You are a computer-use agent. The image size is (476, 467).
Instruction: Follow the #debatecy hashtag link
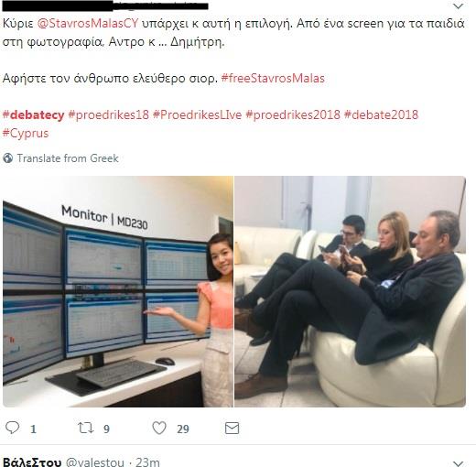(x=34, y=115)
